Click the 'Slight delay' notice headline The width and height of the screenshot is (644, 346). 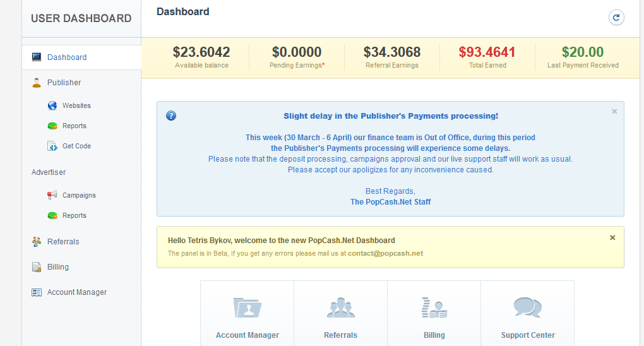click(x=391, y=116)
